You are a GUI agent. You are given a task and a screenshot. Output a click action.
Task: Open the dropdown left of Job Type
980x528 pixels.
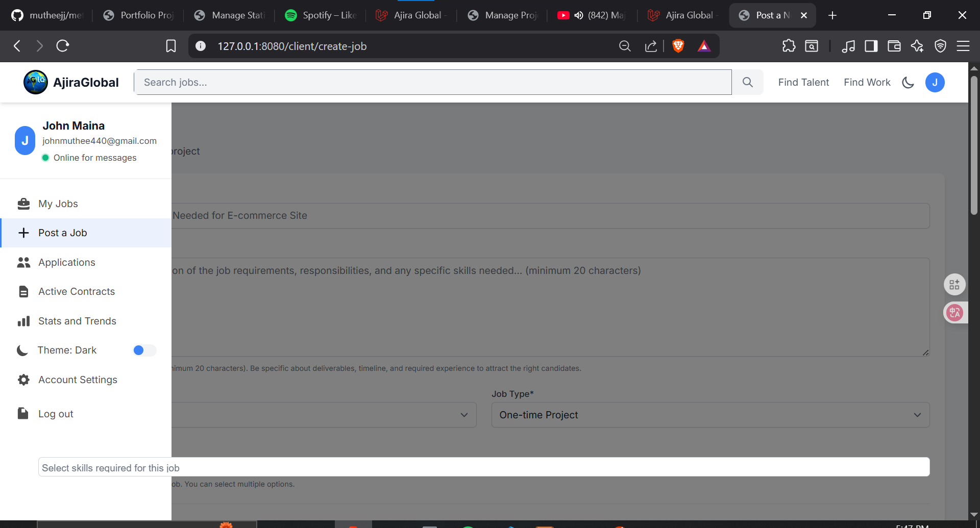324,415
